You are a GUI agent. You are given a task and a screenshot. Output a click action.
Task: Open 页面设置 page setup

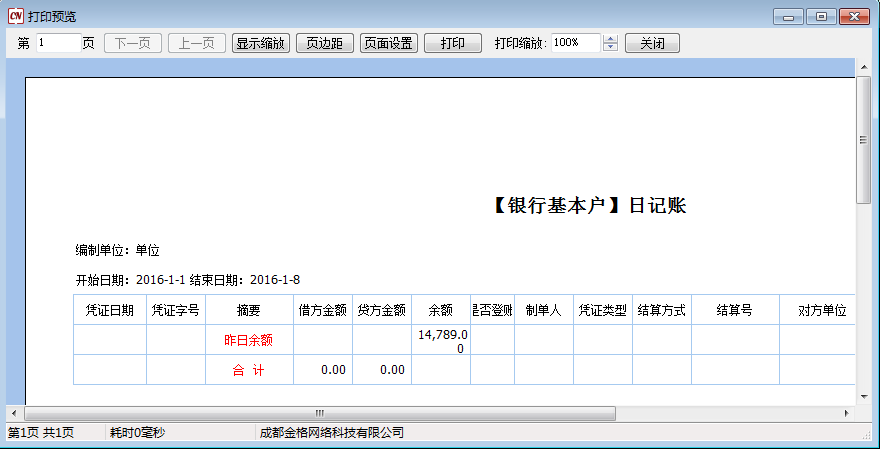tap(389, 43)
